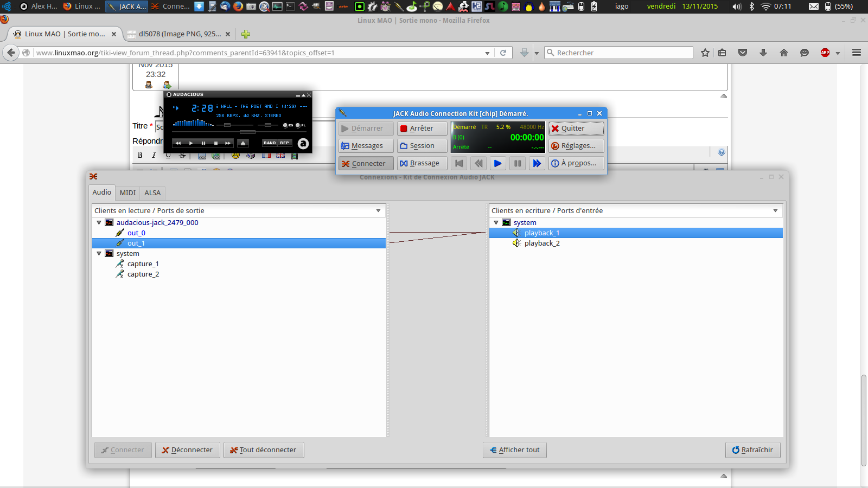Image resolution: width=868 pixels, height=488 pixels.
Task: Click the Adblock Plus icon
Action: (x=825, y=53)
